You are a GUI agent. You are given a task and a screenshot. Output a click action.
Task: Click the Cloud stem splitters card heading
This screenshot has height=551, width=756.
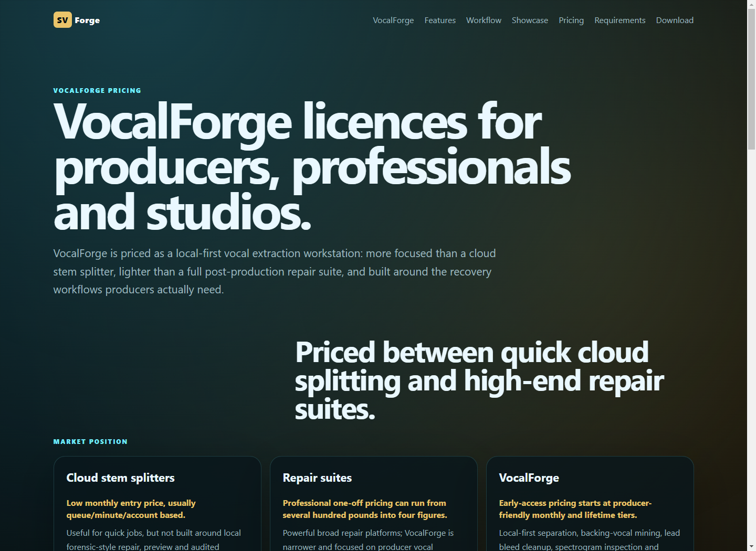pos(120,478)
